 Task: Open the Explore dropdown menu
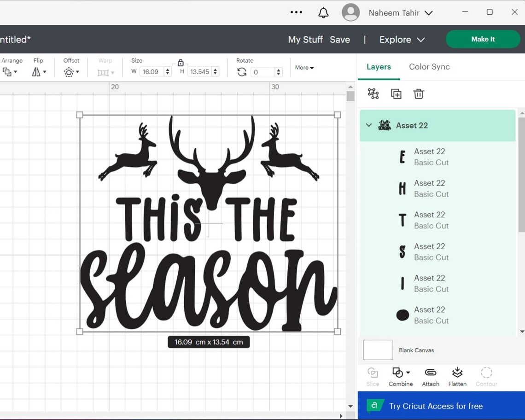[401, 40]
